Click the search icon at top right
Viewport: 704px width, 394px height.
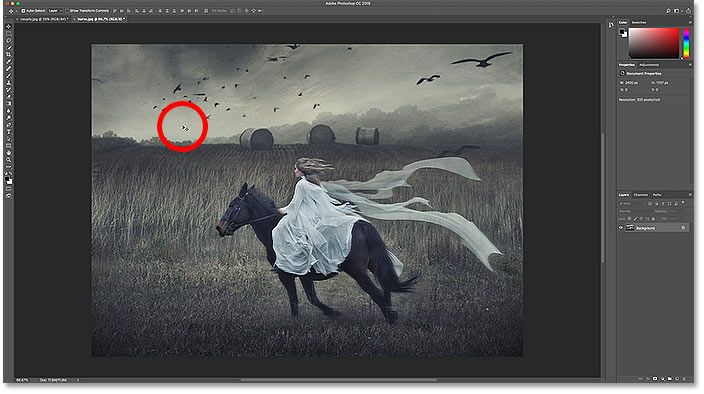point(668,10)
